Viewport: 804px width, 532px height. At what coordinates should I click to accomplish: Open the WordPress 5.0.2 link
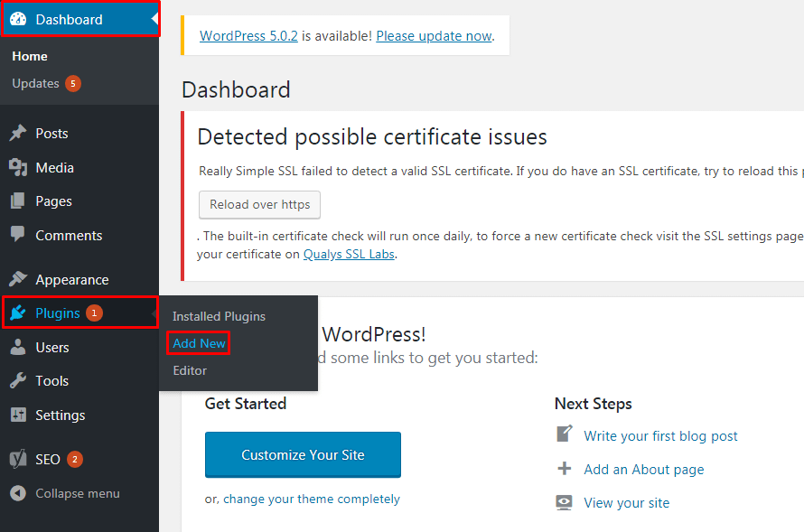click(248, 36)
